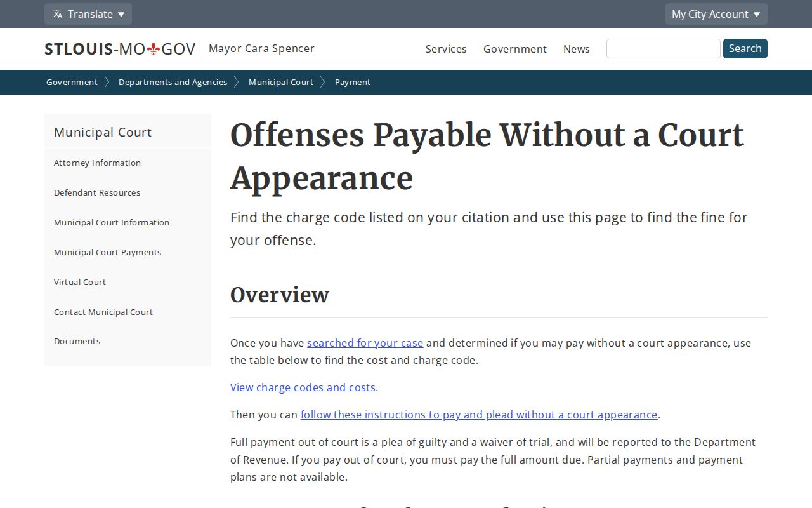Go to Departments and Agencies breadcrumb
Image resolution: width=812 pixels, height=508 pixels.
click(173, 82)
